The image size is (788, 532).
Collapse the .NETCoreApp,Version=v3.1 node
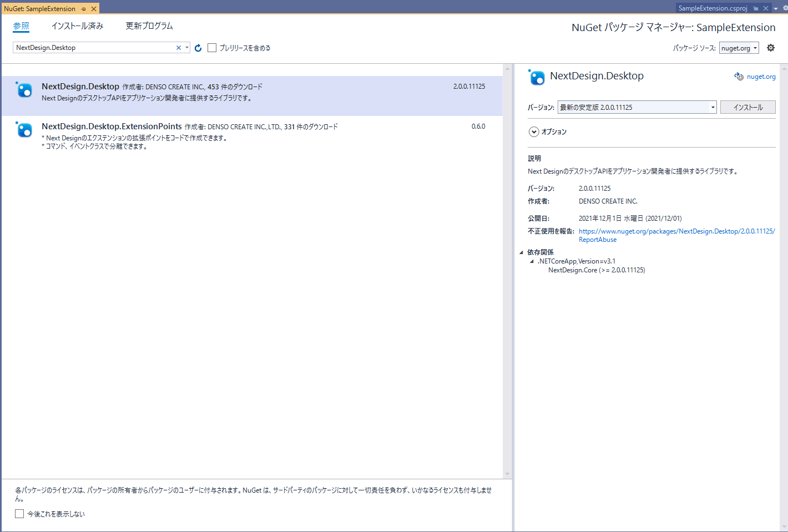(x=532, y=261)
